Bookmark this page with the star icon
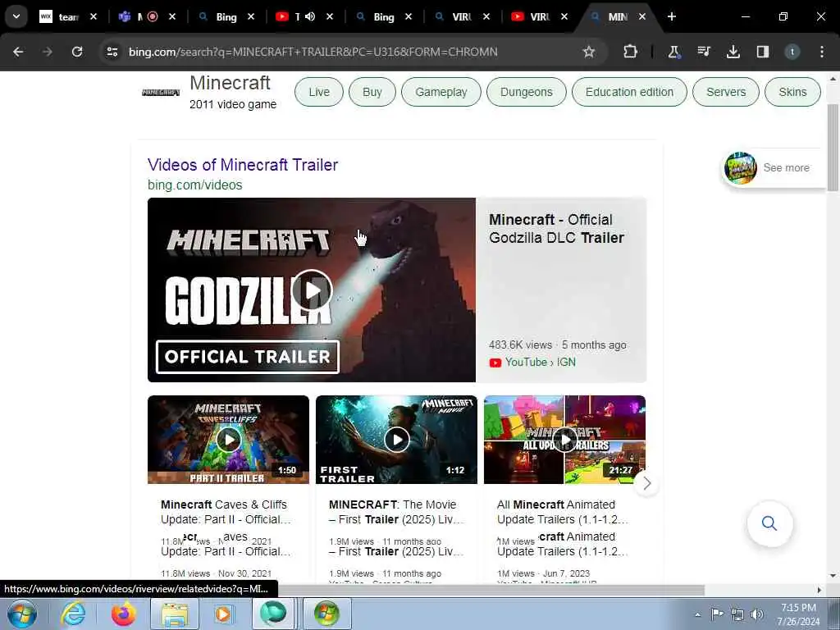The height and width of the screenshot is (630, 840). point(589,52)
